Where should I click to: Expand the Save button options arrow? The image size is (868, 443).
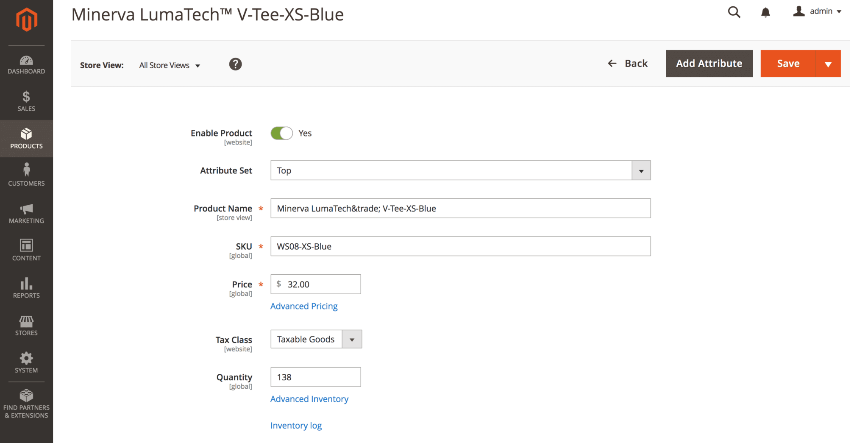click(828, 64)
